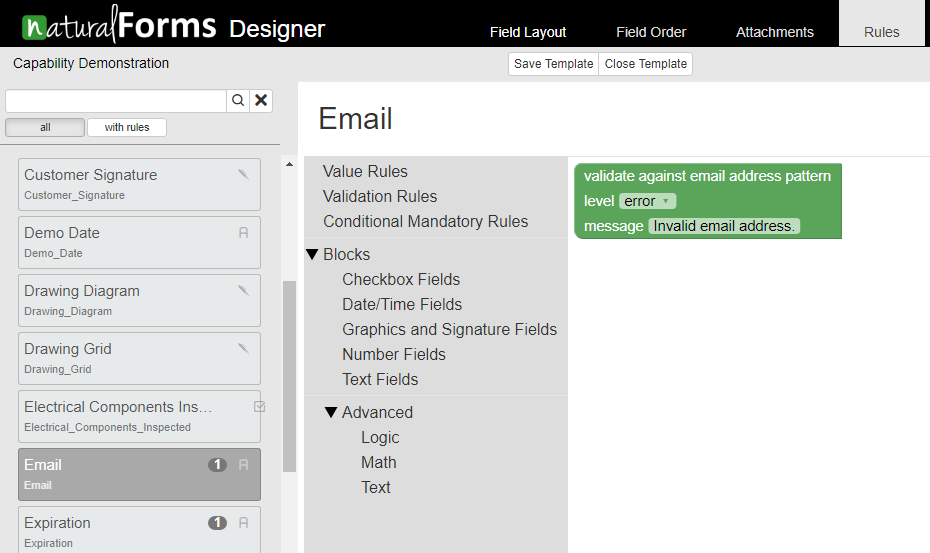Image resolution: width=930 pixels, height=553 pixels.
Task: Switch to Field Layout tab
Action: point(528,32)
